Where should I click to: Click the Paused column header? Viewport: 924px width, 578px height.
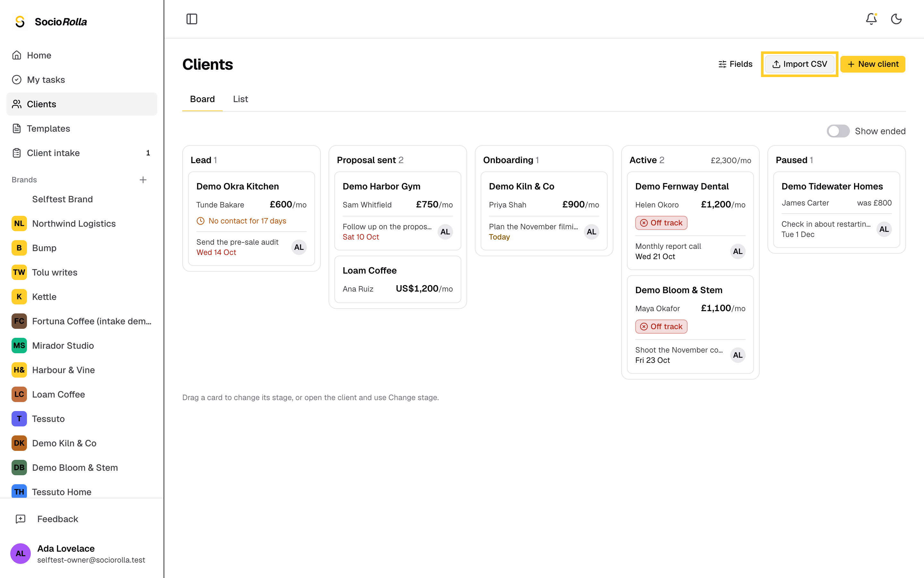[794, 160]
